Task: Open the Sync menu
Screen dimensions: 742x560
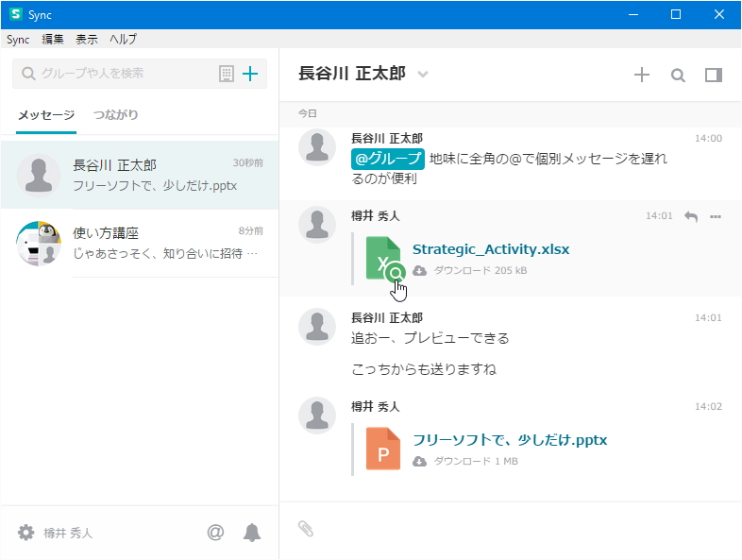Action: [18, 40]
